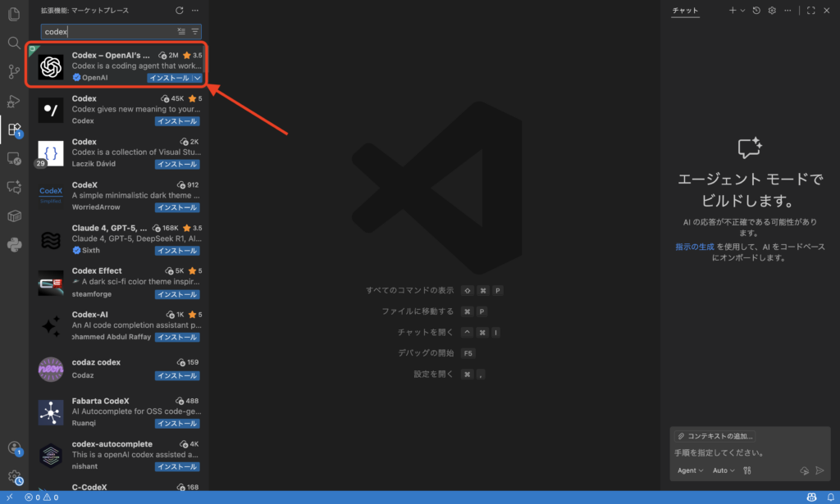This screenshot has width=840, height=504.
Task: Refresh the extensions marketplace list
Action: pyautogui.click(x=180, y=11)
